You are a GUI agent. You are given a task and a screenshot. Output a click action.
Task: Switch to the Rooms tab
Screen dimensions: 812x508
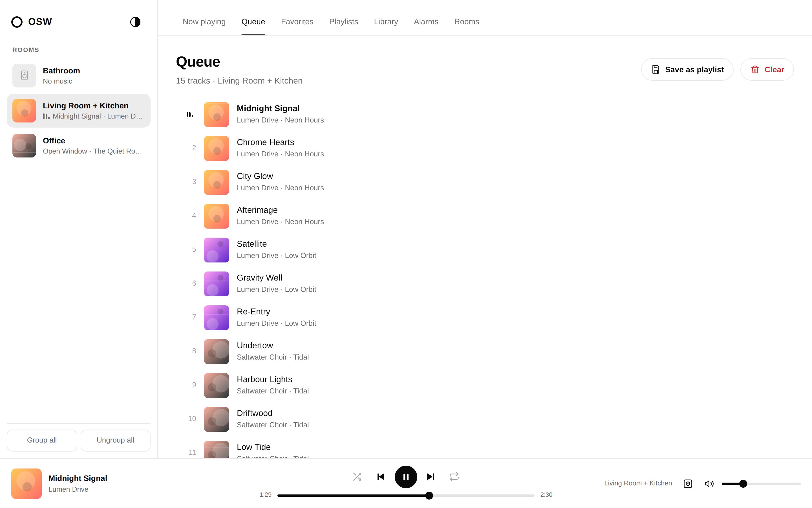[466, 22]
